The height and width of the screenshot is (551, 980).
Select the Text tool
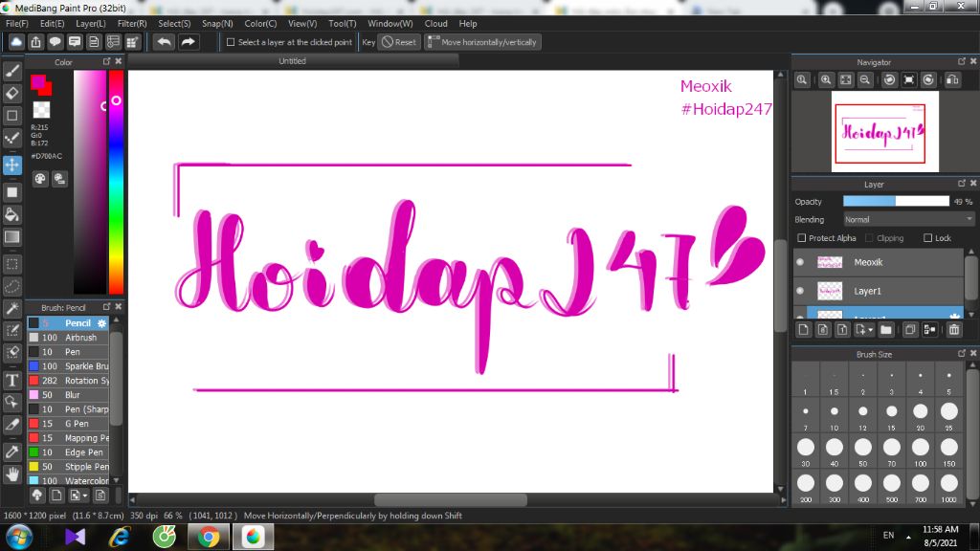pos(11,380)
